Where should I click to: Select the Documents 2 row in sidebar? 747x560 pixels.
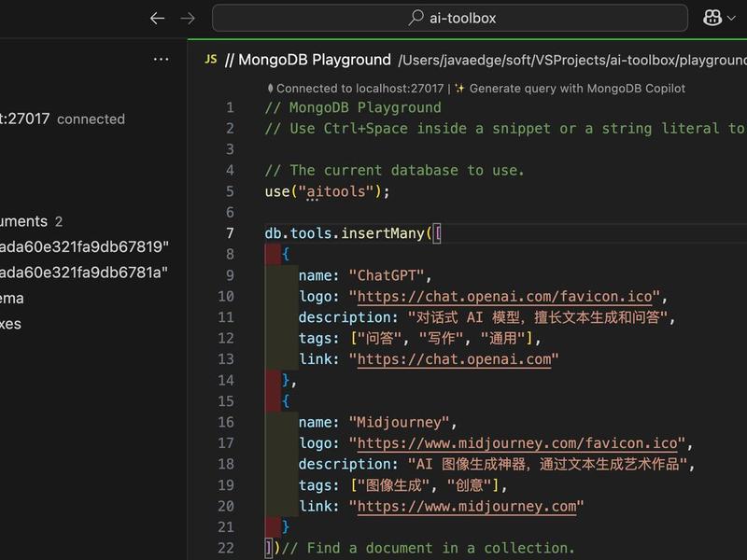pos(32,221)
